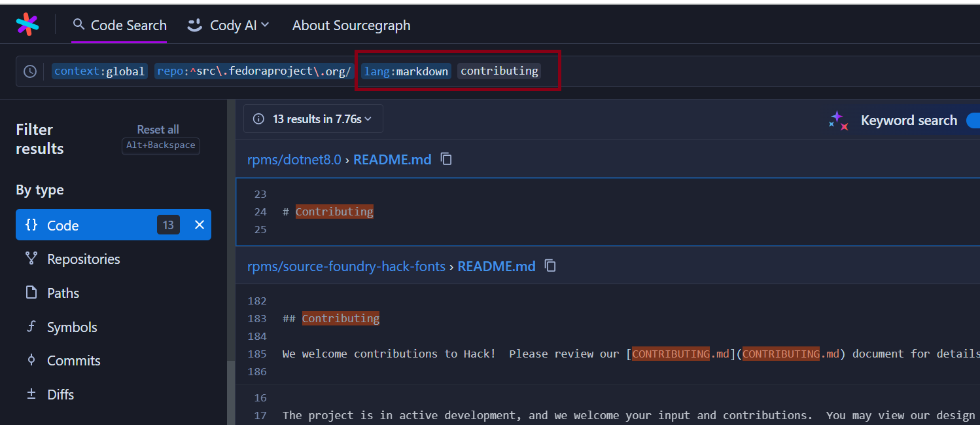
Task: Select the Symbols filter icon
Action: pyautogui.click(x=31, y=327)
